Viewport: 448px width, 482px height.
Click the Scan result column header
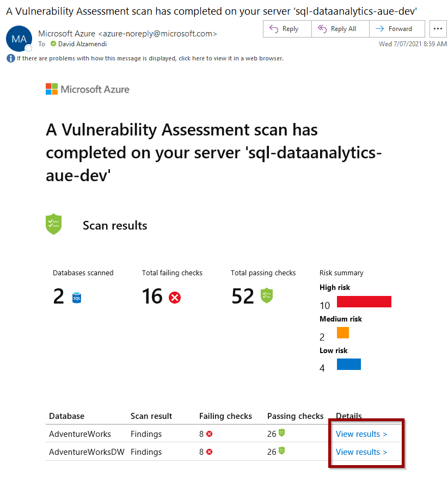click(x=151, y=416)
